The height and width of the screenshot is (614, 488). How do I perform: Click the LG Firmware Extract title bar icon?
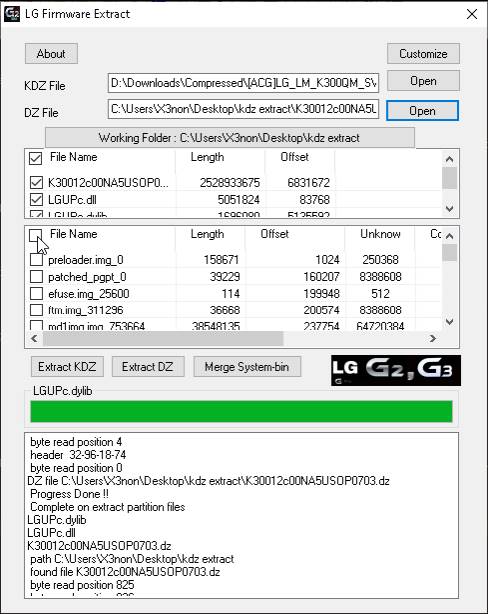(11, 14)
